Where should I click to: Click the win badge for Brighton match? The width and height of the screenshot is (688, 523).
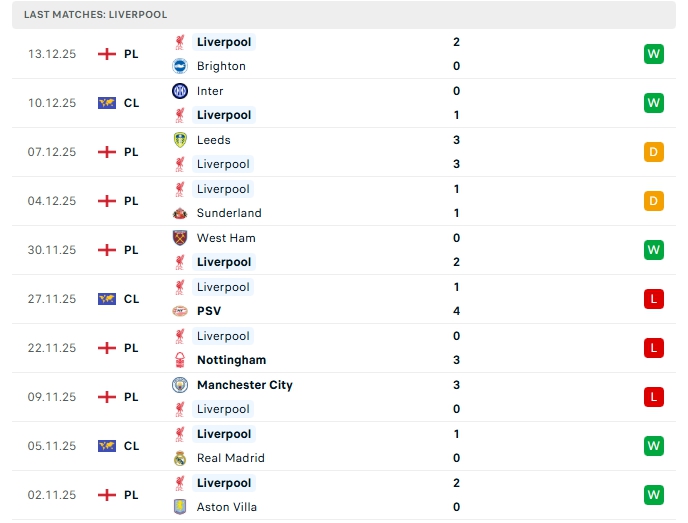653,54
